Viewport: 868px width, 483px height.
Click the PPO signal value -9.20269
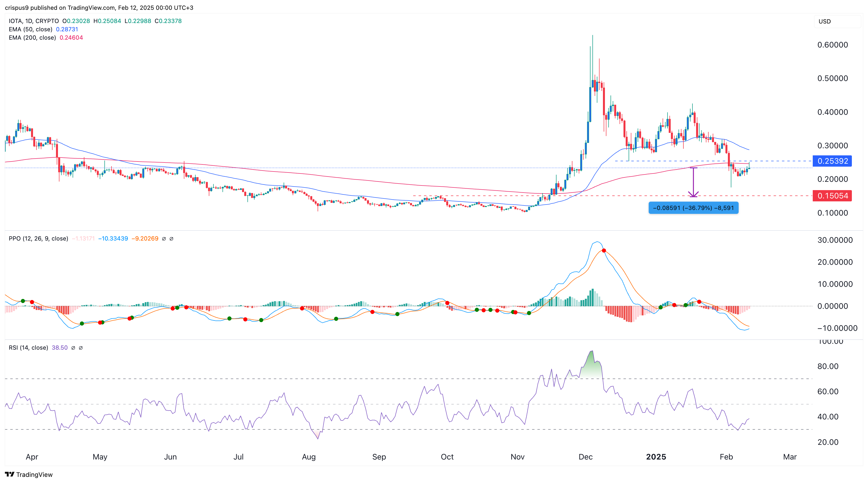[x=145, y=239]
